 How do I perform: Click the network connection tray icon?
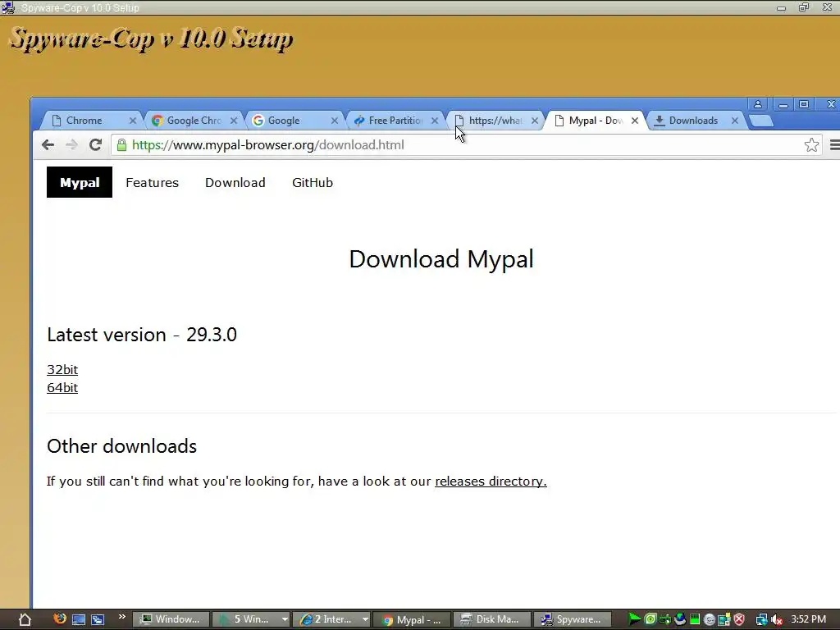coord(761,620)
